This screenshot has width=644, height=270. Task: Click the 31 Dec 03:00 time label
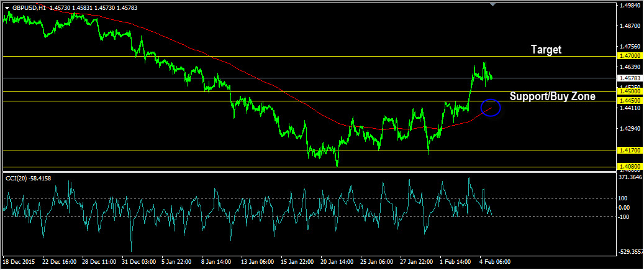pyautogui.click(x=138, y=262)
